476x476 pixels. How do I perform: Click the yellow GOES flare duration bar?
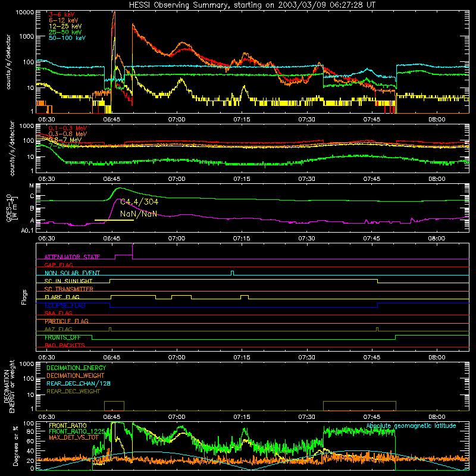point(114,220)
